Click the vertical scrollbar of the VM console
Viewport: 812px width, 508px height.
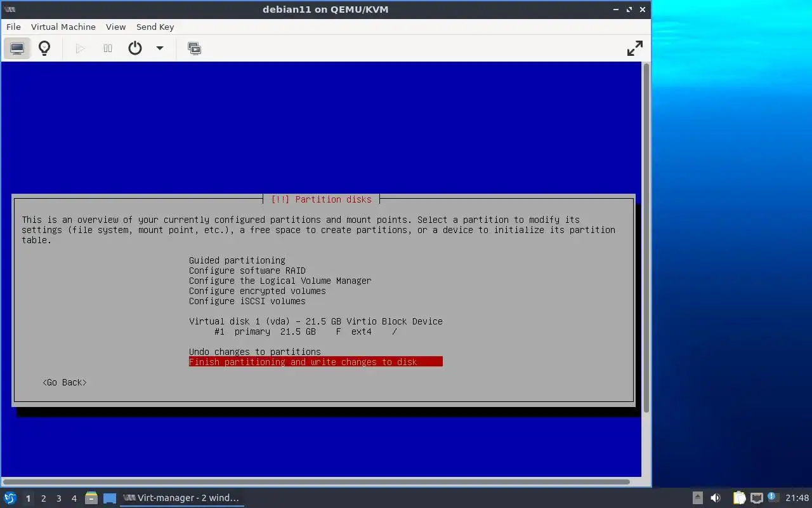coord(646,238)
